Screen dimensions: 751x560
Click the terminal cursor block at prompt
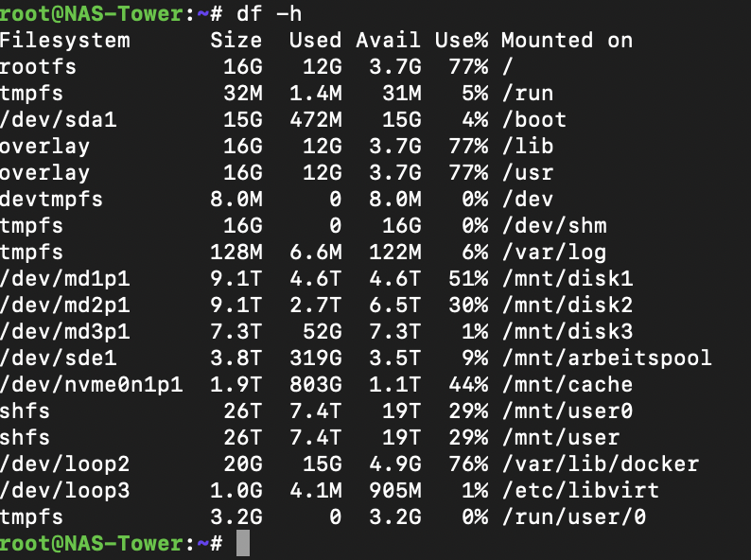tap(243, 543)
